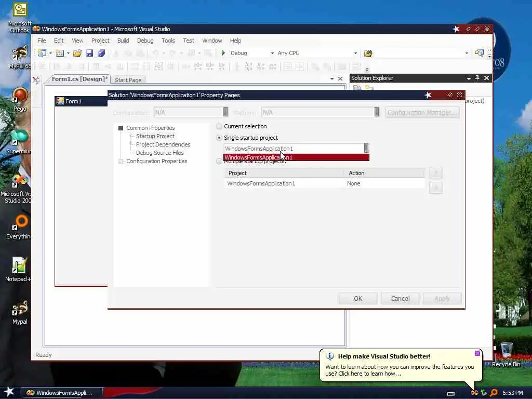Viewport: 532px width, 399px height.
Task: Expand the Configuration Properties tree node
Action: point(121,161)
